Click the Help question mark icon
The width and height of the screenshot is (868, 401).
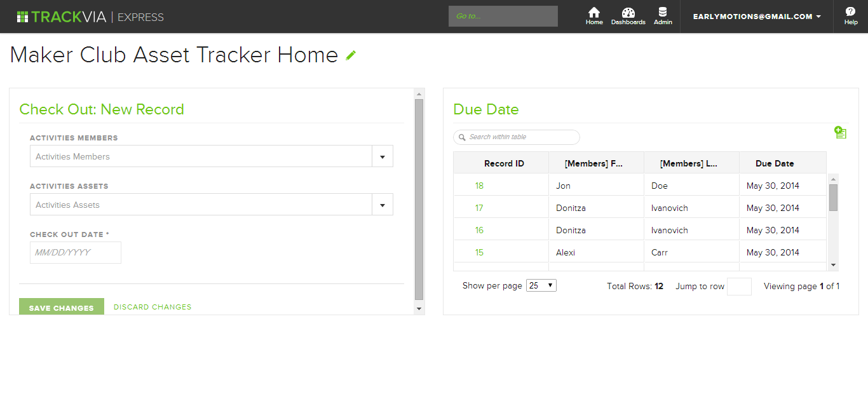(x=850, y=12)
